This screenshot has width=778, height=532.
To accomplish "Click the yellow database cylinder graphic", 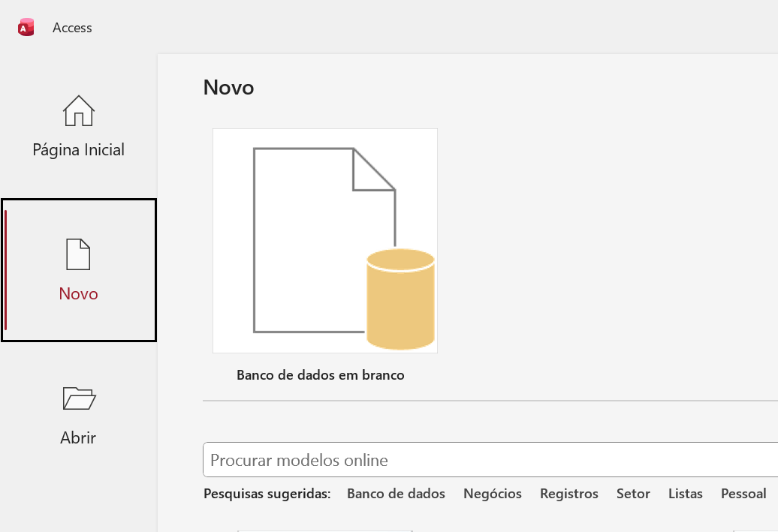I will click(x=401, y=299).
